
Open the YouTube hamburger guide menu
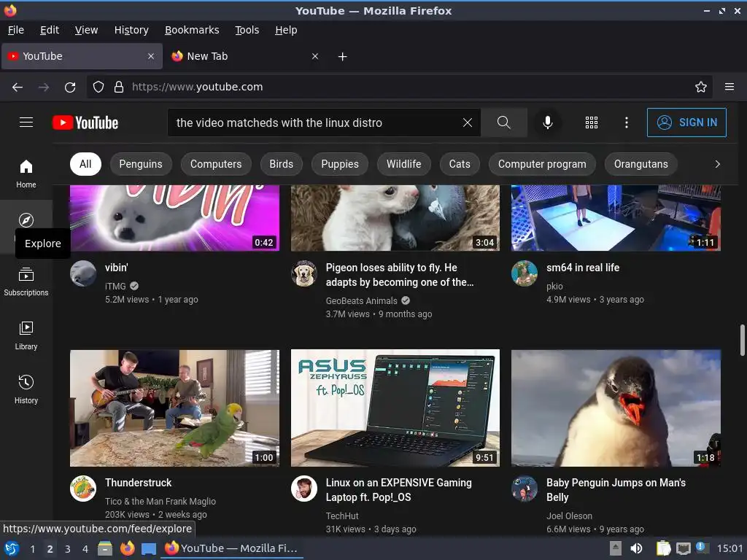(26, 122)
